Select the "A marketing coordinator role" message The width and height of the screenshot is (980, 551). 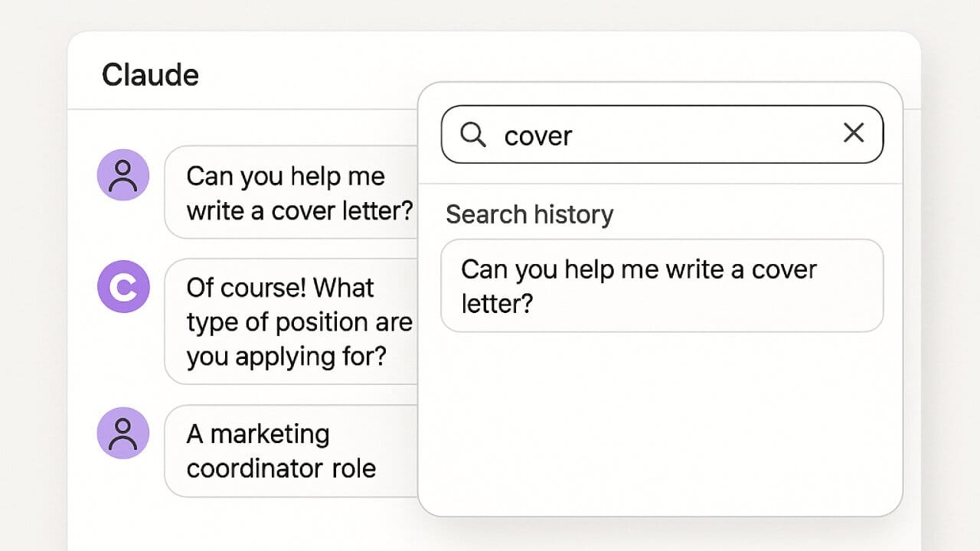tap(292, 451)
